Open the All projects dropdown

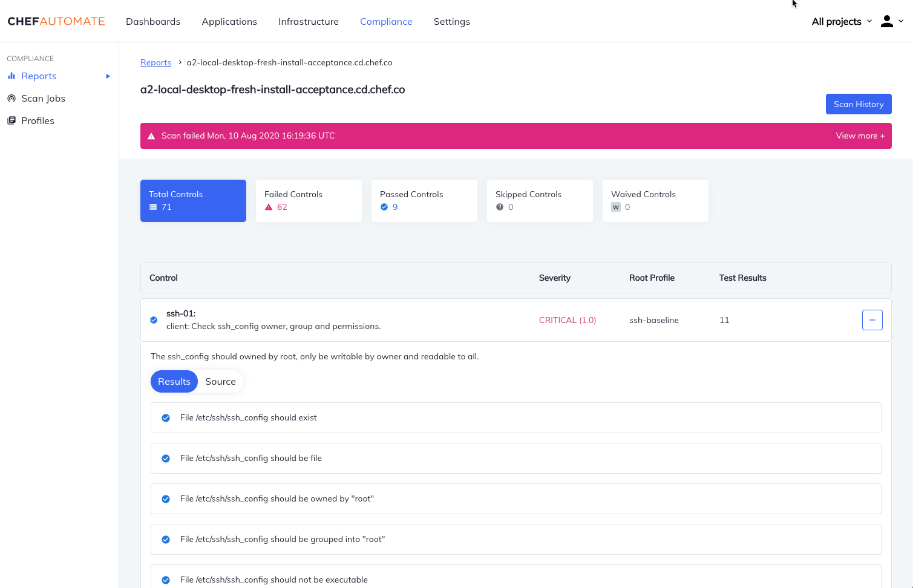[841, 21]
